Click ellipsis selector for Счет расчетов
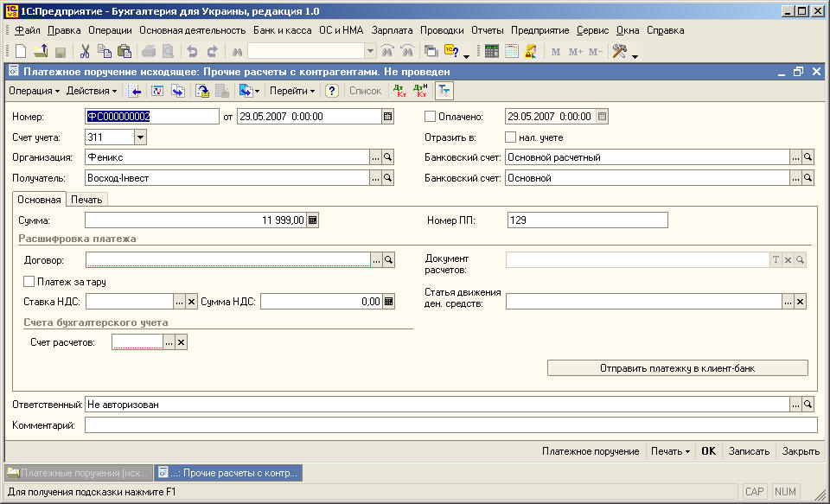This screenshot has height=504, width=830. [169, 342]
